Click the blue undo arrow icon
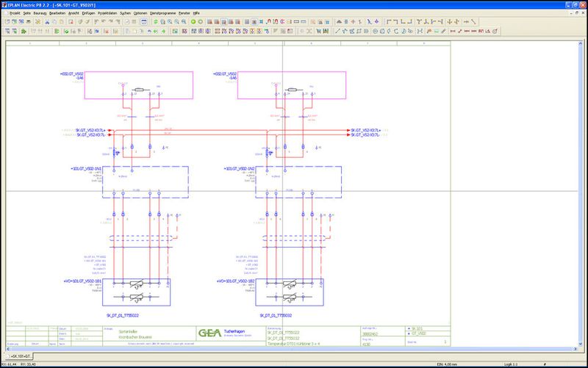588x368 pixels. pyautogui.click(x=151, y=32)
